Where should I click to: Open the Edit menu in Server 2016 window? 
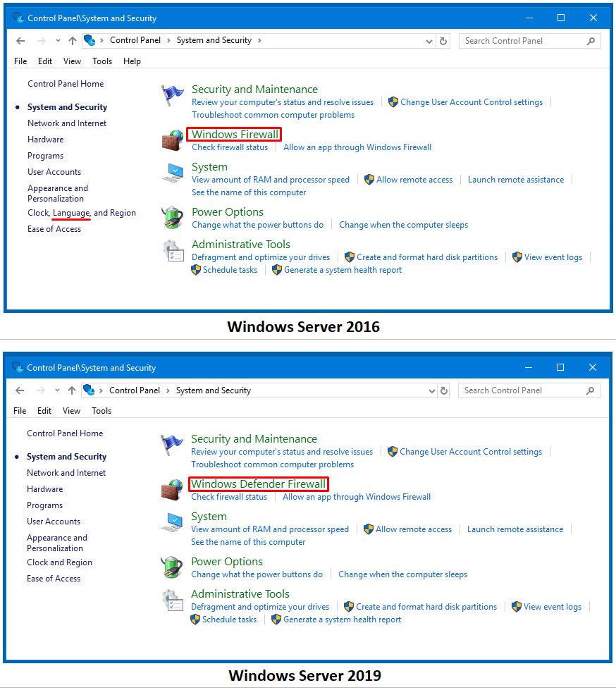click(x=45, y=61)
